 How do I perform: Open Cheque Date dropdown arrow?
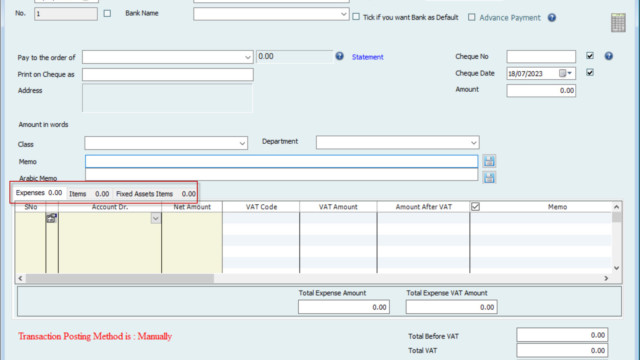pyautogui.click(x=570, y=73)
